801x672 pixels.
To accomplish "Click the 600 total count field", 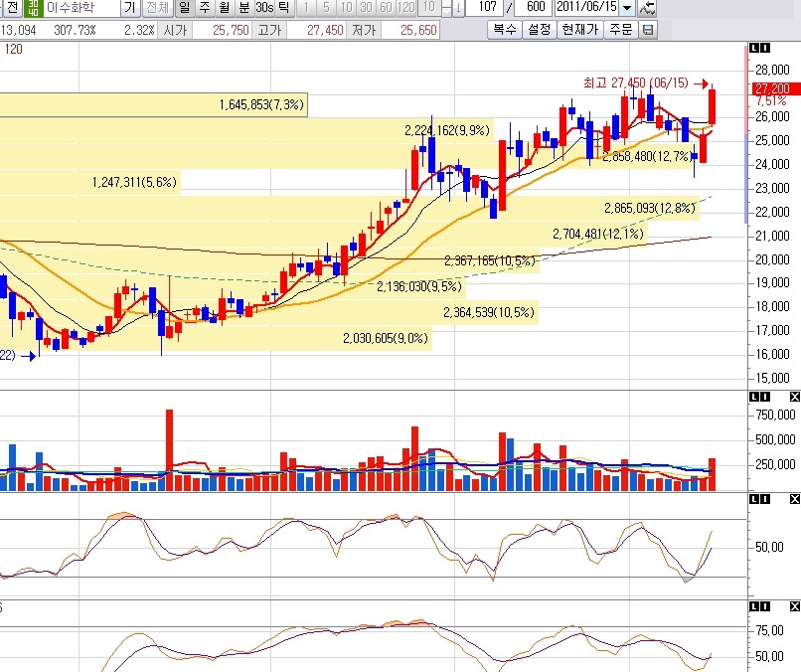I will pos(534,8).
